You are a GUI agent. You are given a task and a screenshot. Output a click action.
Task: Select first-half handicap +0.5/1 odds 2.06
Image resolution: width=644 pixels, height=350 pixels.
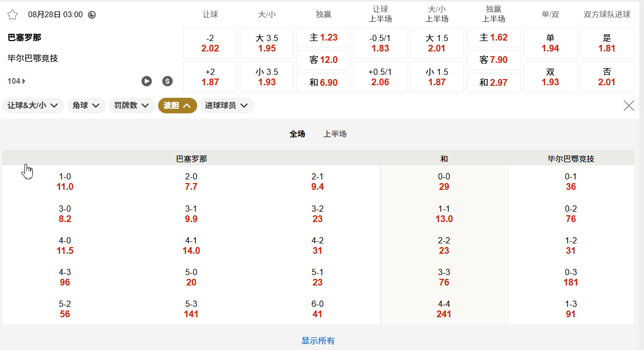point(380,77)
